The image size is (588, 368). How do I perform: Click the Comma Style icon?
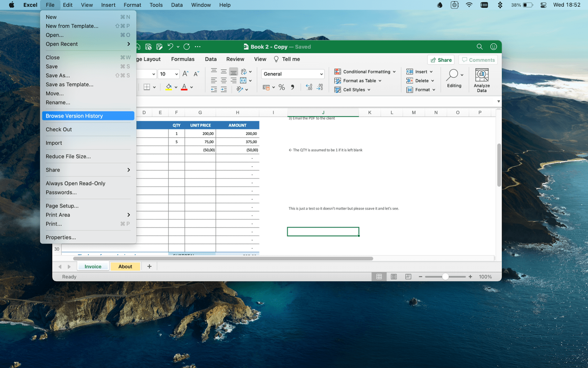click(293, 87)
